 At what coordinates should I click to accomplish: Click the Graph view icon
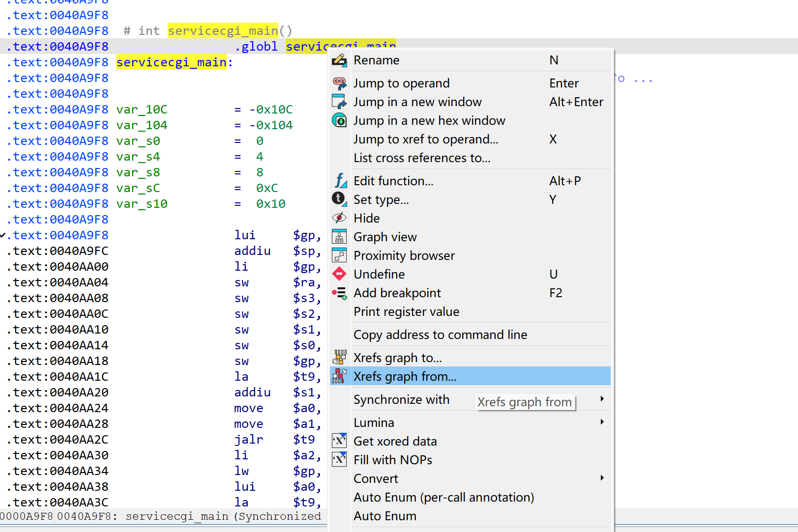tap(339, 237)
